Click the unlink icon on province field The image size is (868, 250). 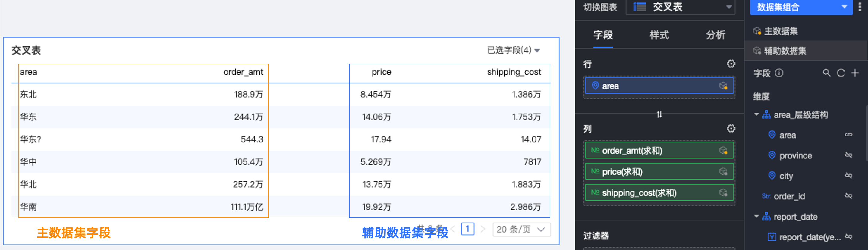click(848, 155)
